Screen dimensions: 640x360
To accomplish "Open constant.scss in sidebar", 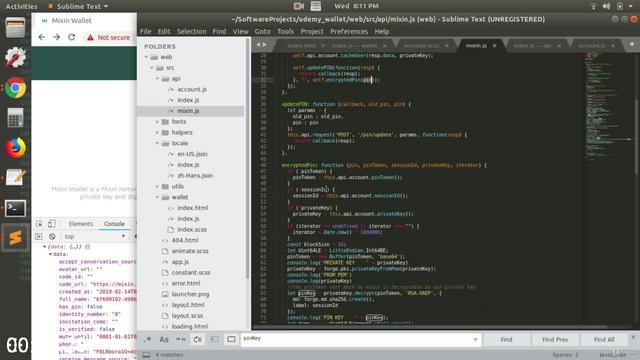I will 191,273.
